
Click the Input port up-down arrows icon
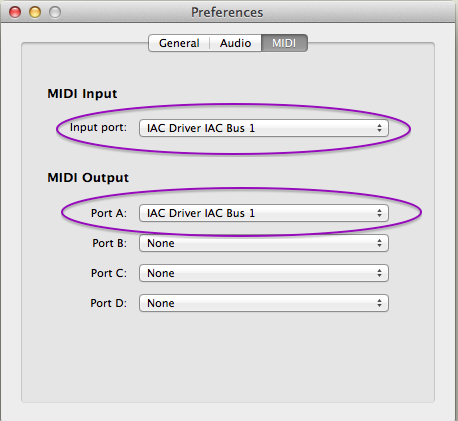[x=379, y=128]
